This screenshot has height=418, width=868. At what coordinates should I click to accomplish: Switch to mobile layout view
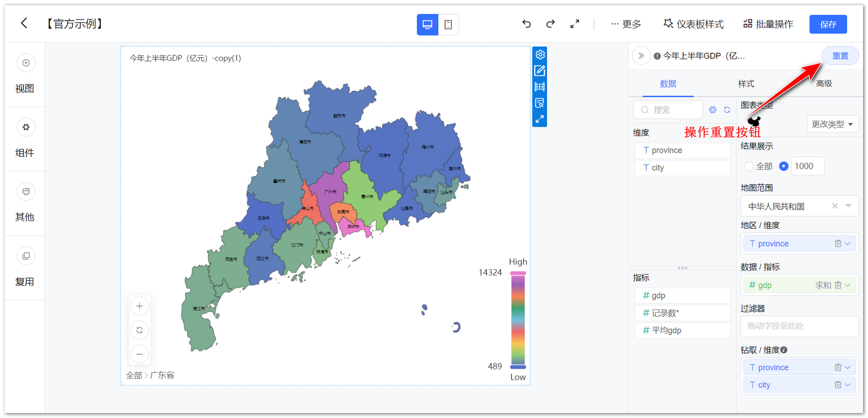pos(448,25)
